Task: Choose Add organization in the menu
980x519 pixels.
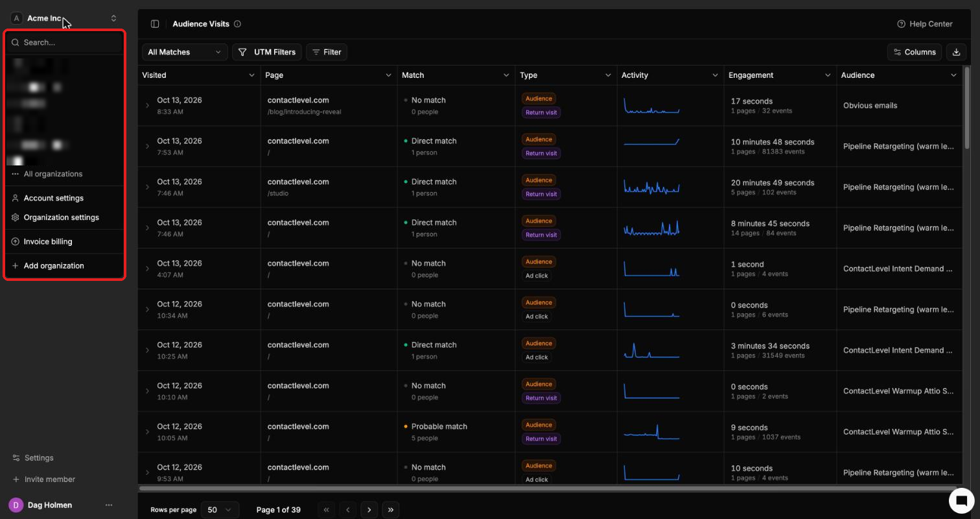Action: [64, 265]
